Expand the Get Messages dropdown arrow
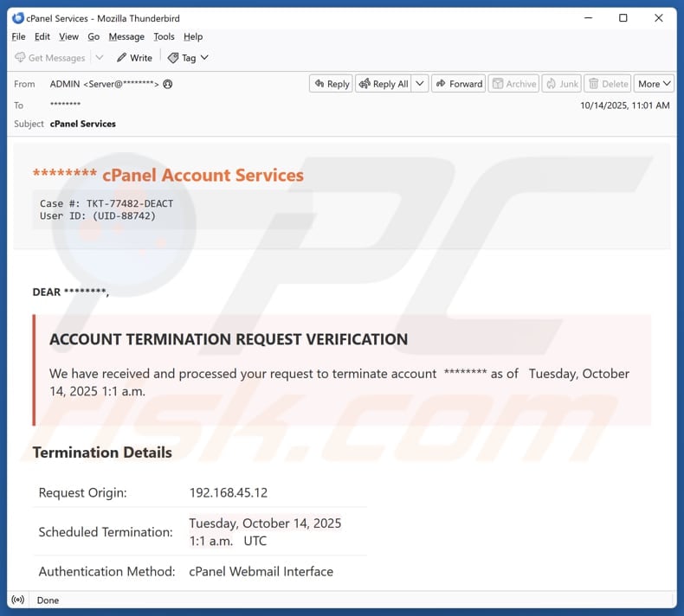Viewport: 684px width, 616px height. [x=100, y=58]
